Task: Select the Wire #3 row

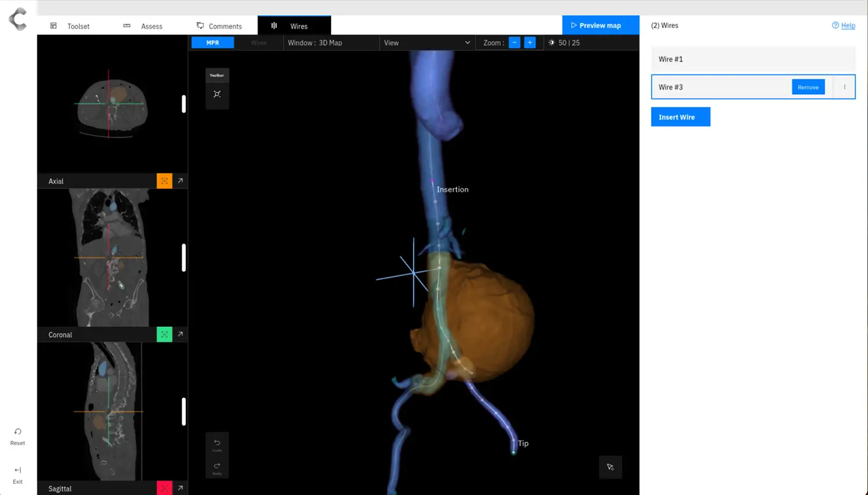Action: [753, 87]
